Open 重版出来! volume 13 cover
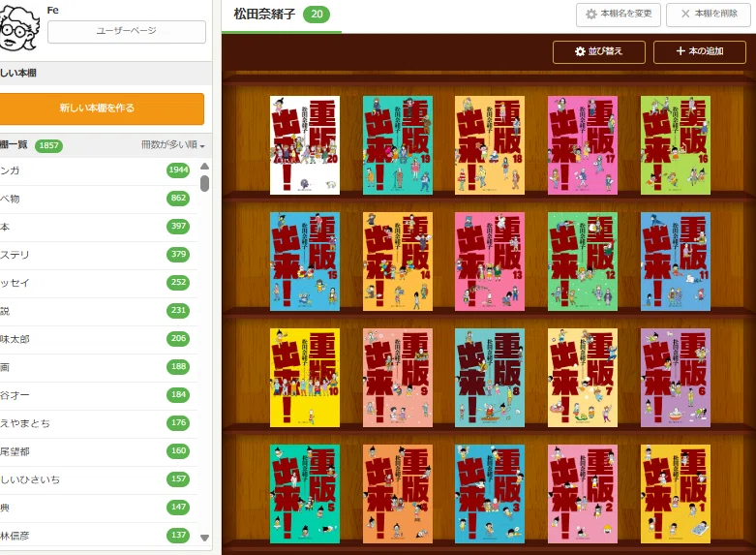 point(490,262)
